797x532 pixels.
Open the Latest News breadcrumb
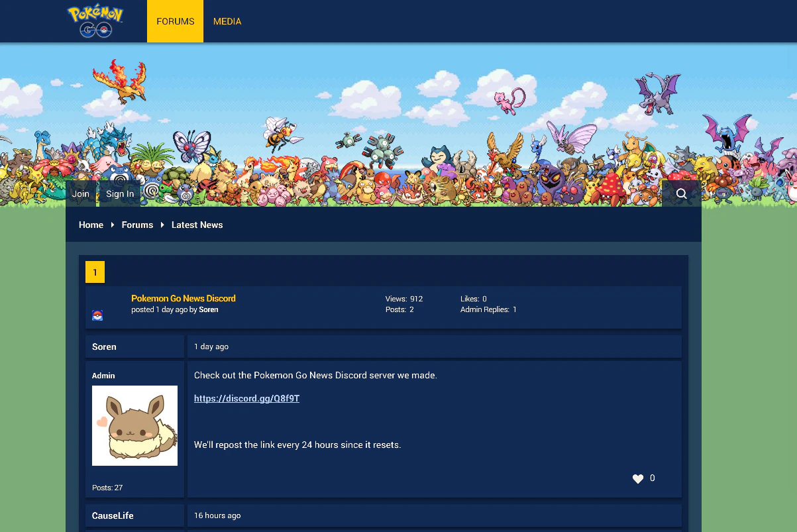point(197,225)
